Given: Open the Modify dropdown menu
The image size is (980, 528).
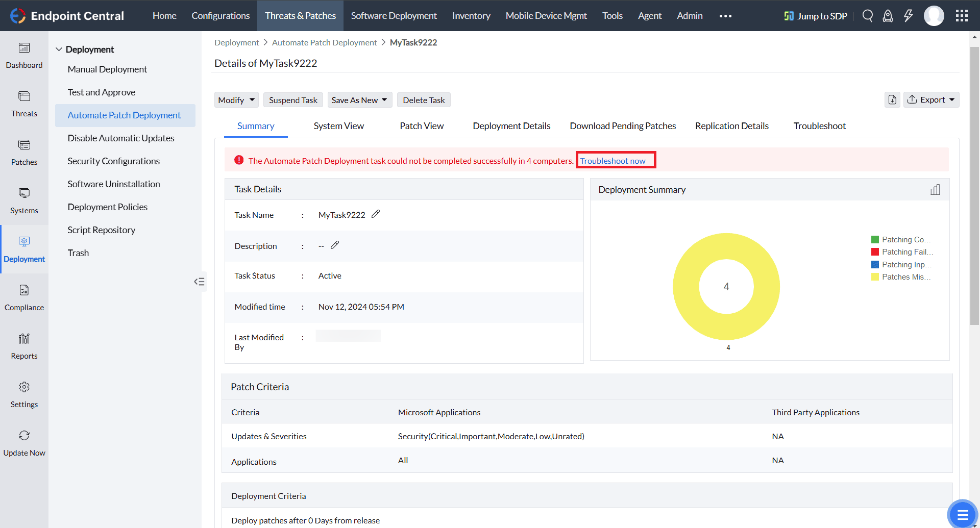Looking at the screenshot, I should (x=236, y=100).
